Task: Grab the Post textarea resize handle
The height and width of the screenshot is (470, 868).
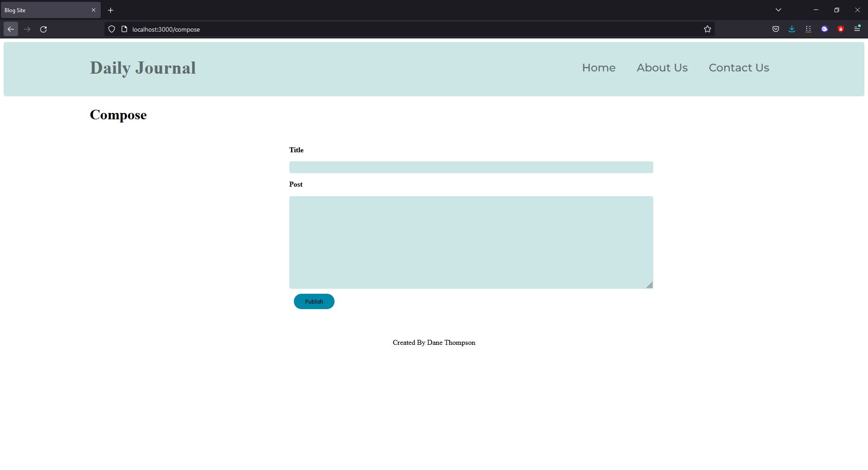Action: (650, 285)
